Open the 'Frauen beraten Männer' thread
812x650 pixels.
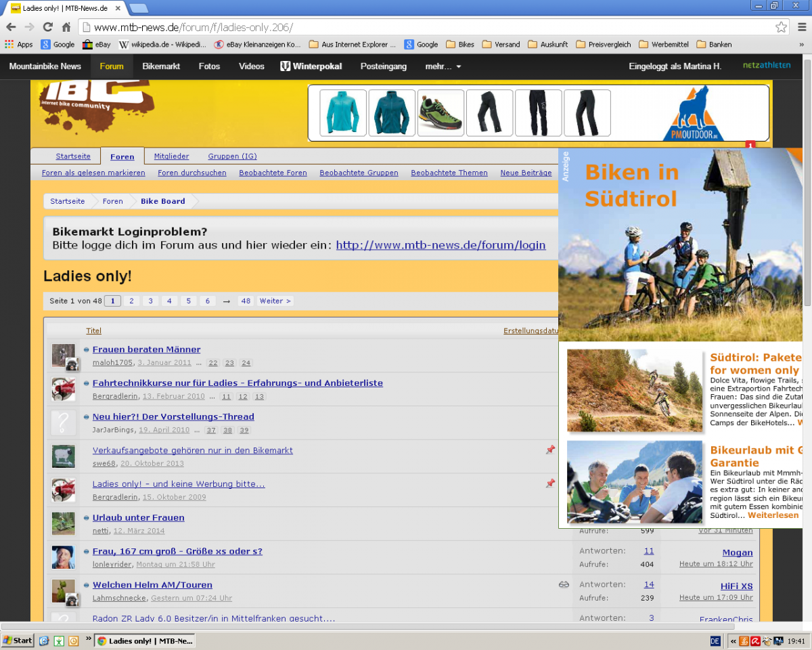pyautogui.click(x=146, y=349)
